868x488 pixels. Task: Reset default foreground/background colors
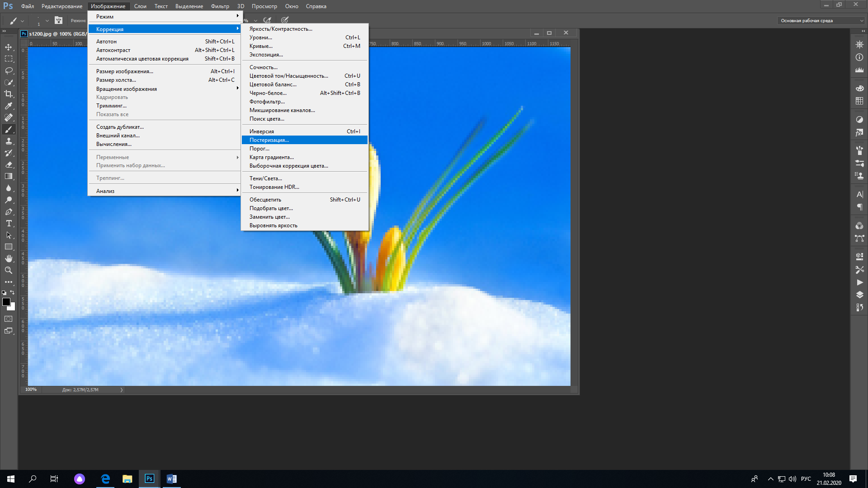pos(4,293)
